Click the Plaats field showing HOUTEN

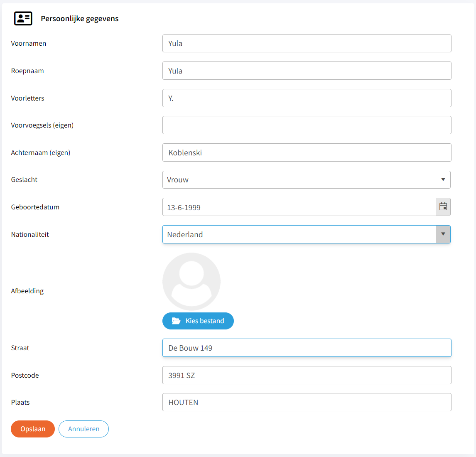(307, 402)
